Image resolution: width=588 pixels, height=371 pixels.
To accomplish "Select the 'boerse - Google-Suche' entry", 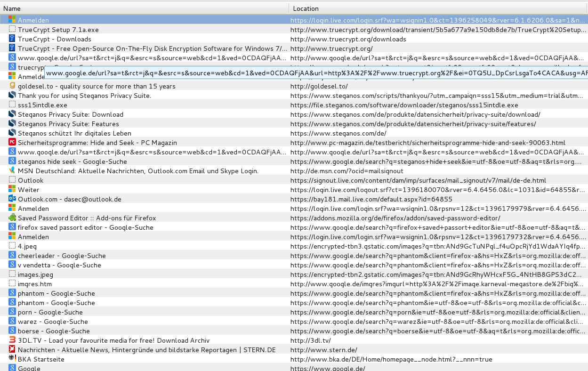I will coord(294,331).
